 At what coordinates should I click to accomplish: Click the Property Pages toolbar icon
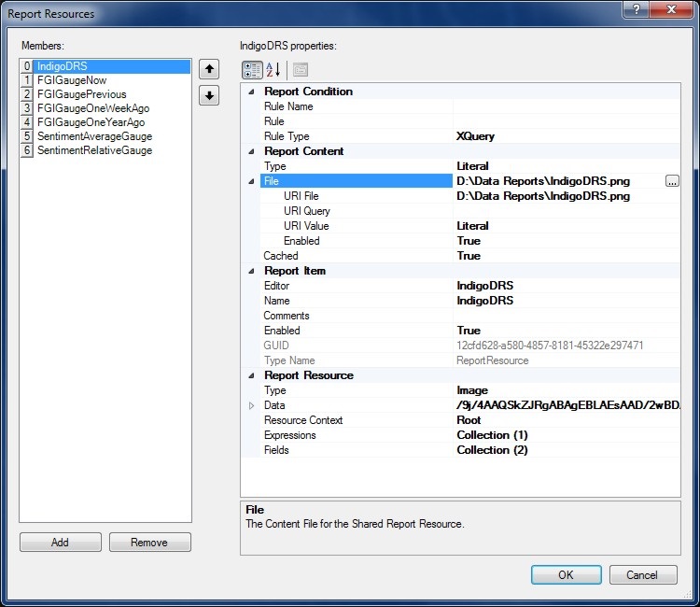[300, 70]
